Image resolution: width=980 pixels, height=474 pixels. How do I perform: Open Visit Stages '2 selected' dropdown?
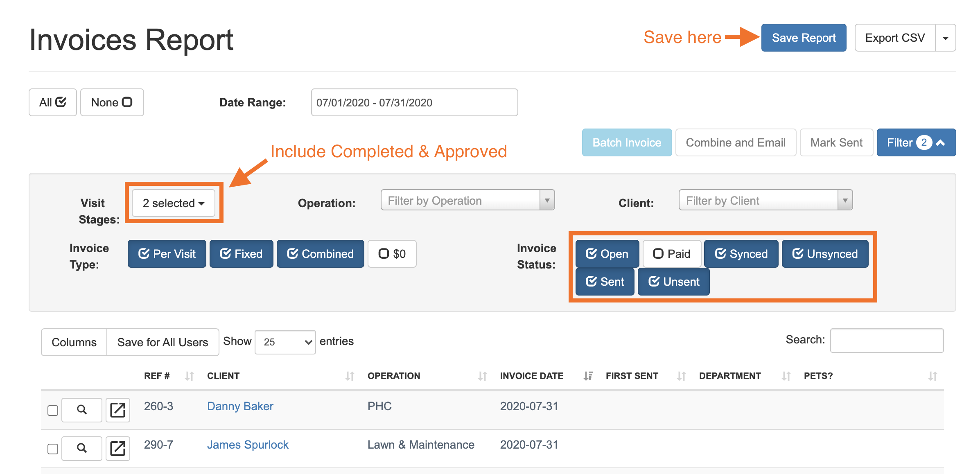(173, 203)
